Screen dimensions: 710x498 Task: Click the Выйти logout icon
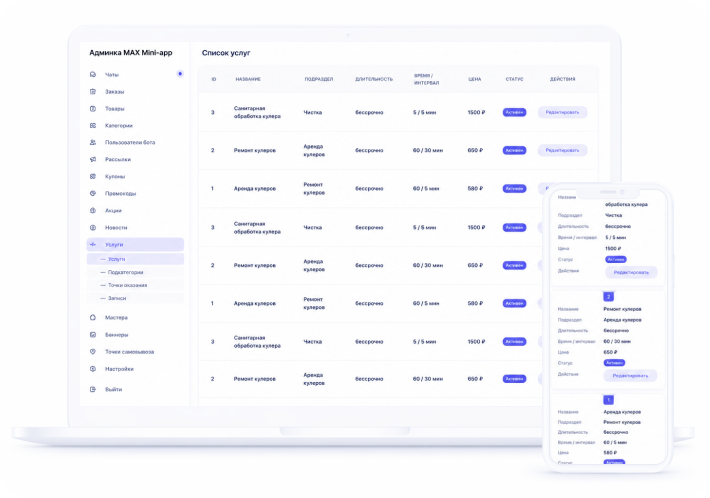[93, 389]
